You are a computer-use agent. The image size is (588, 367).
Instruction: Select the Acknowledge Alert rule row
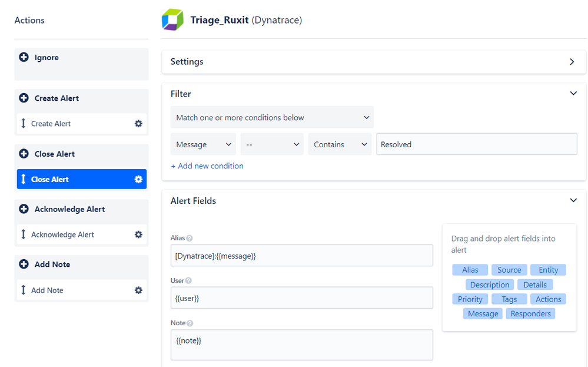click(82, 234)
